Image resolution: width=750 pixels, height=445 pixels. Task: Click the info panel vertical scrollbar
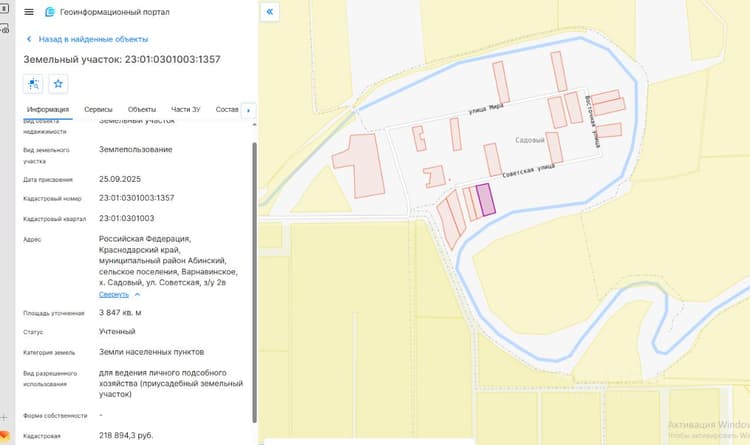point(254,282)
